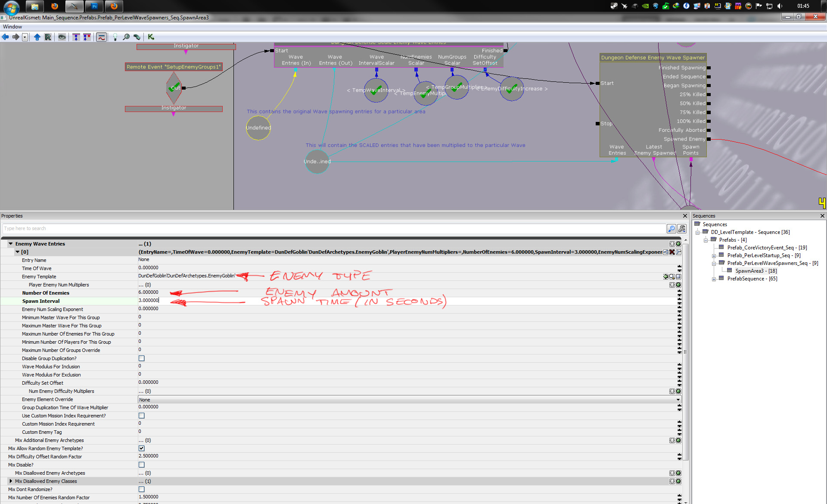The image size is (827, 504).
Task: Open the Window menu
Action: coord(12,27)
